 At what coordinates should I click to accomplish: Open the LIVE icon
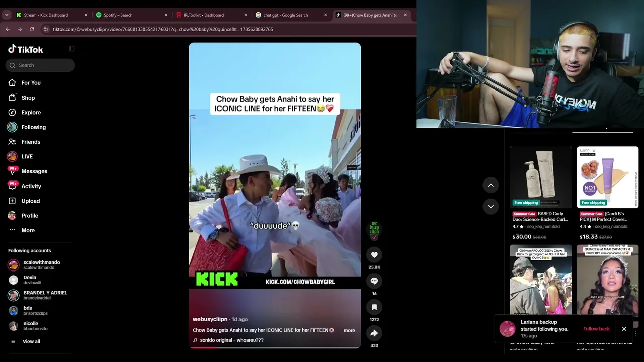coord(12,156)
